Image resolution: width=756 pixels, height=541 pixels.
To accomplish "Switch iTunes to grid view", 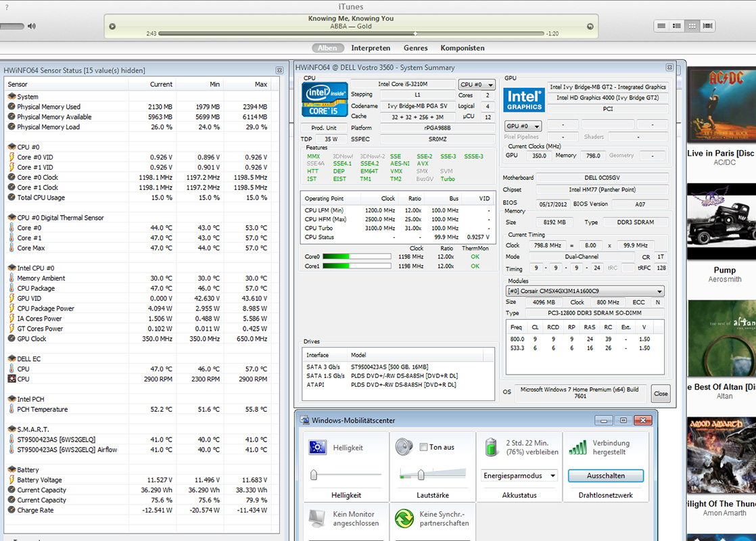I will point(692,26).
